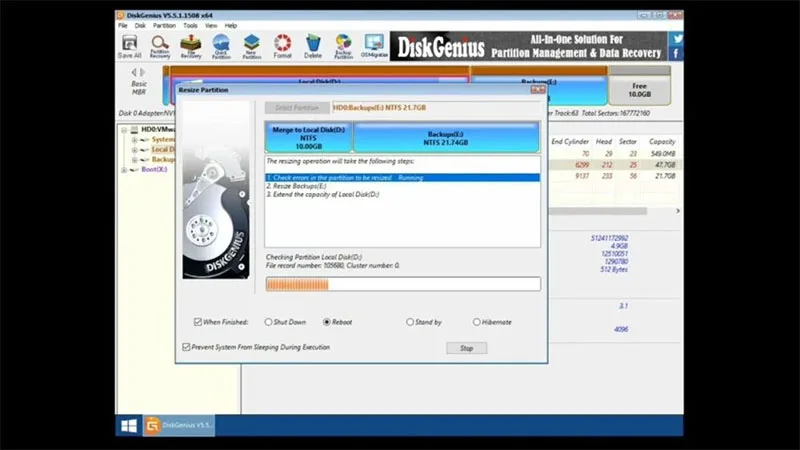The height and width of the screenshot is (450, 800).
Task: Click the orange resize progress bar
Action: 403,284
